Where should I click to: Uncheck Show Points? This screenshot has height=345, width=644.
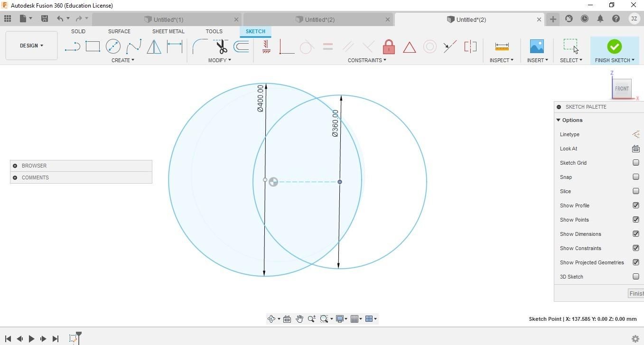tap(636, 220)
